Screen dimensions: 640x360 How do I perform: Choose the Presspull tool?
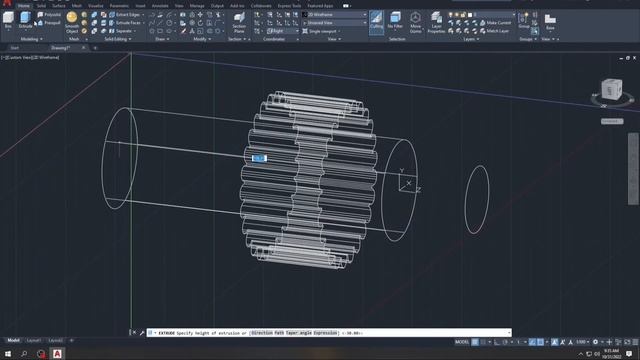49,23
